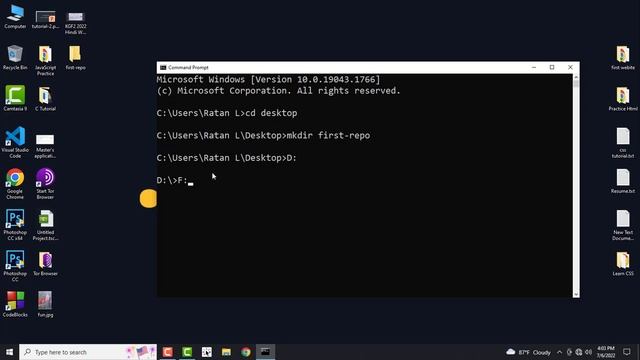Open the Recycle Bin icon
640x360 pixels.
point(15,57)
